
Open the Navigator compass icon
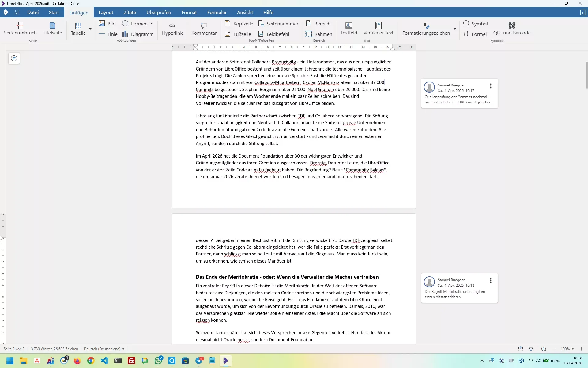pos(14,58)
